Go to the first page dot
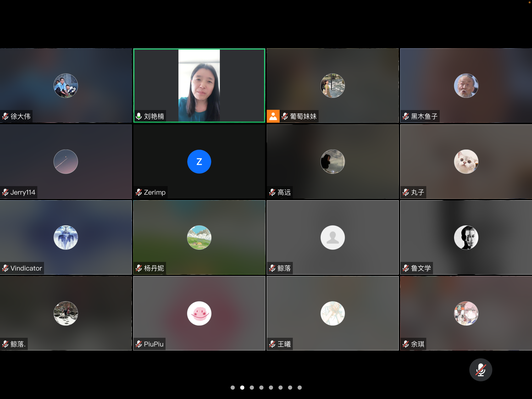 [233, 388]
